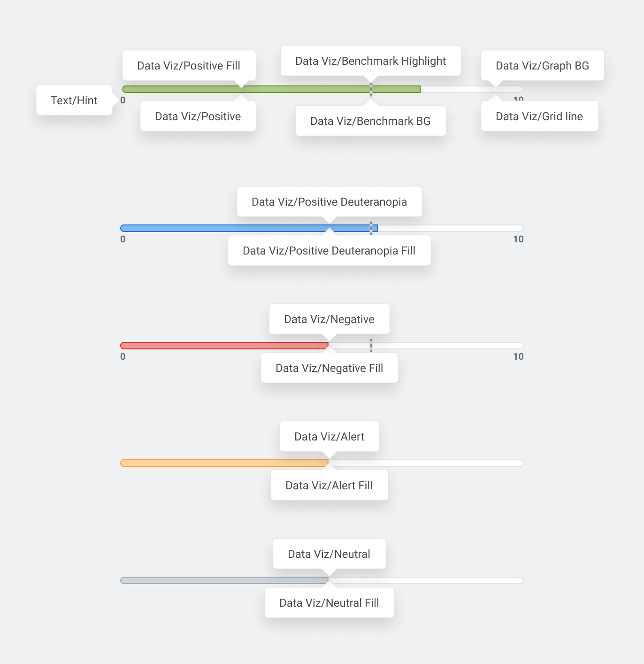644x664 pixels.
Task: Click the Data Viz/Benchmark BG label
Action: [370, 121]
